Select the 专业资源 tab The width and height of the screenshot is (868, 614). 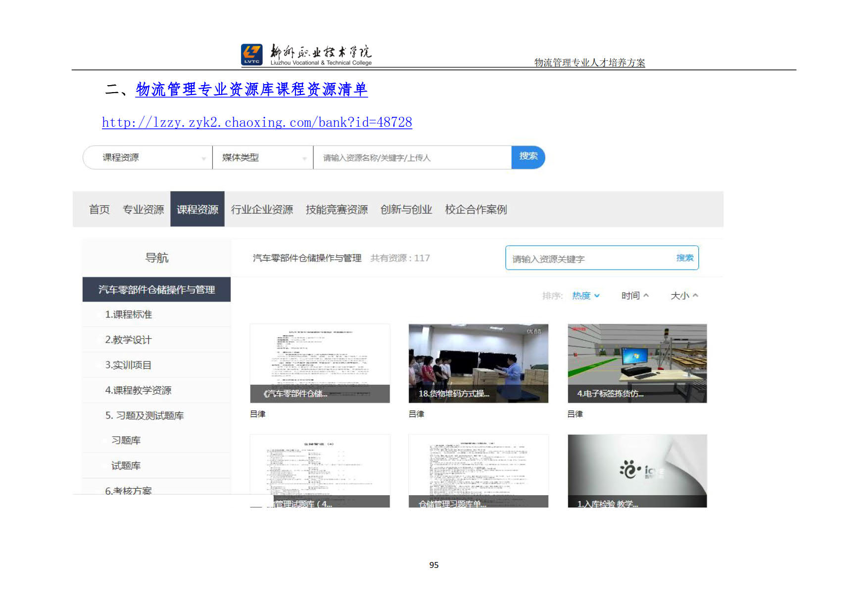click(x=143, y=209)
